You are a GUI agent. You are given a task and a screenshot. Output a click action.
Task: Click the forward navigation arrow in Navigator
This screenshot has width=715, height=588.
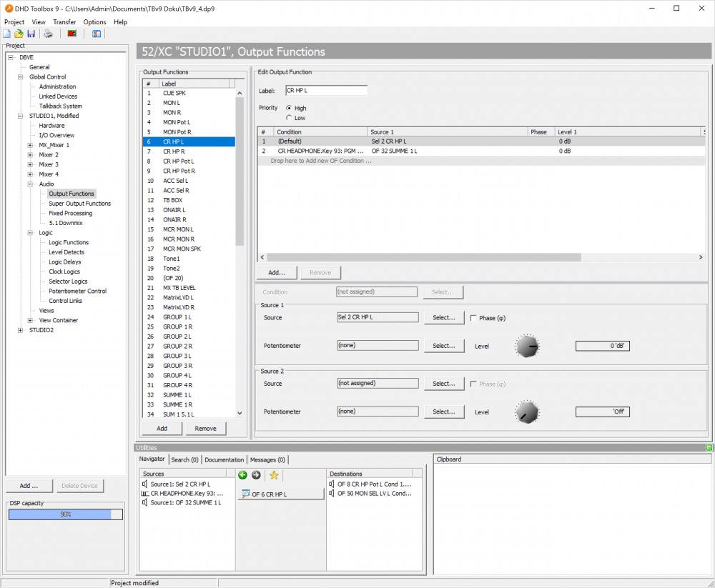click(x=256, y=475)
